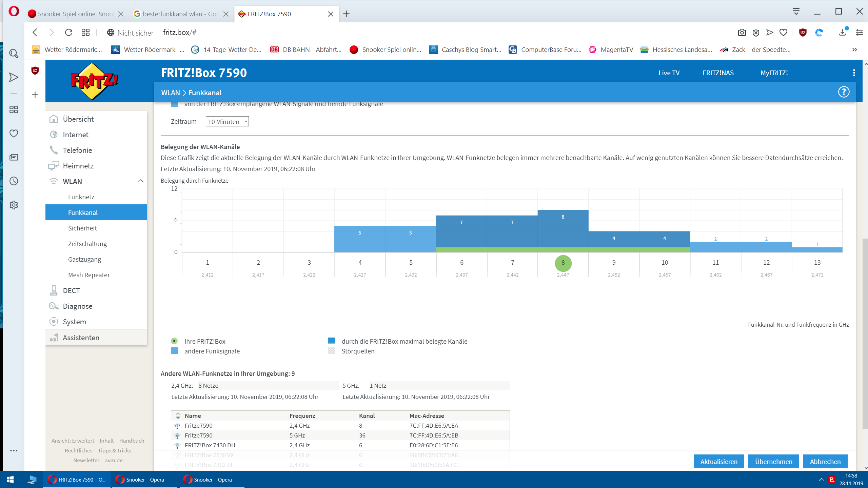Viewport: 868px width, 488px height.
Task: Click the downloads icon in toolbar
Action: (842, 33)
